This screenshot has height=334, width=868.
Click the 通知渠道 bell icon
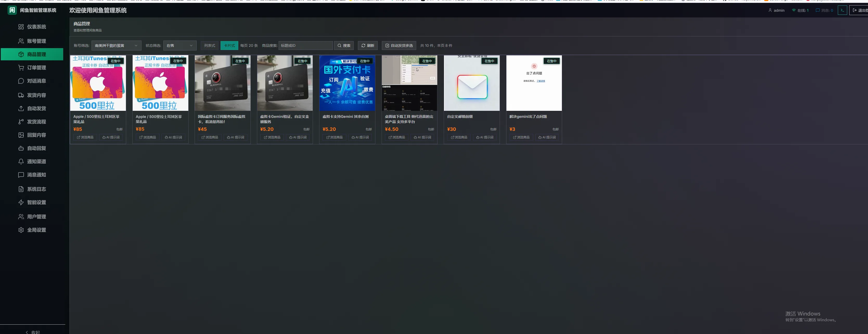[21, 162]
